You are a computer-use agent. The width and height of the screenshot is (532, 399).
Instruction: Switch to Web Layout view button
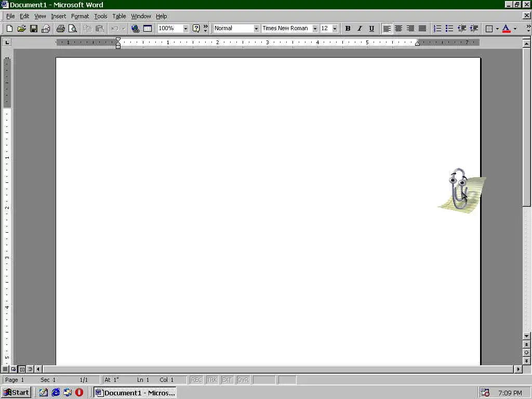[14, 369]
